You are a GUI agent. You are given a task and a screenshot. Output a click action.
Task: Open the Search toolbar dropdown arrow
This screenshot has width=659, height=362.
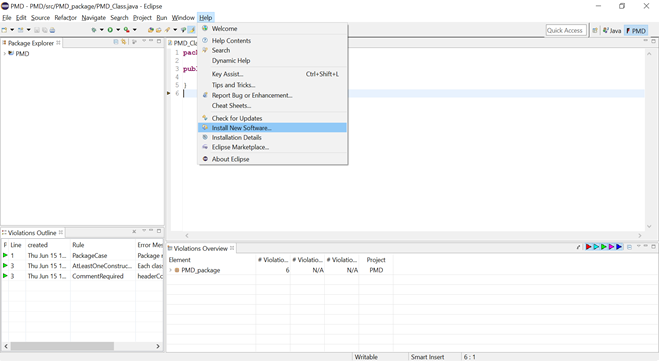pos(175,30)
